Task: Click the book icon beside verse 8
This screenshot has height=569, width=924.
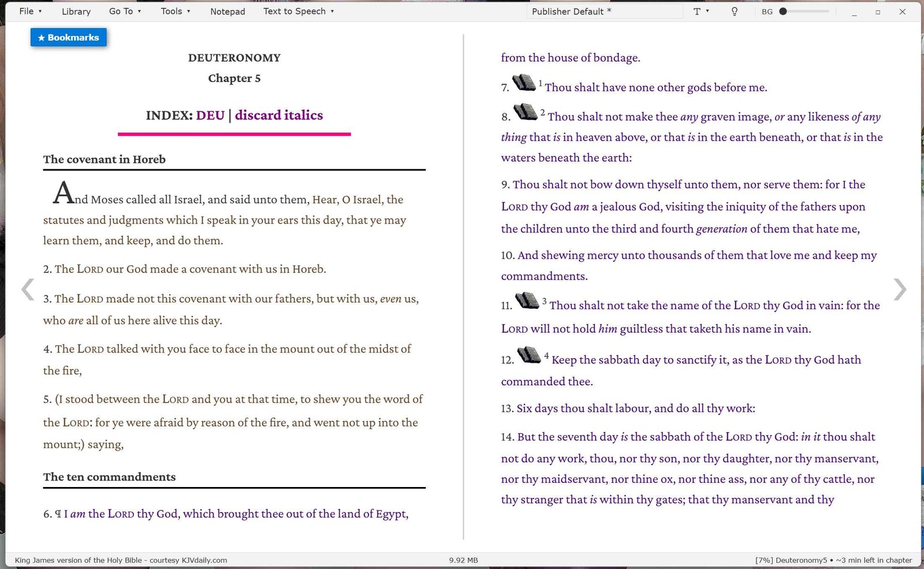Action: pos(526,111)
